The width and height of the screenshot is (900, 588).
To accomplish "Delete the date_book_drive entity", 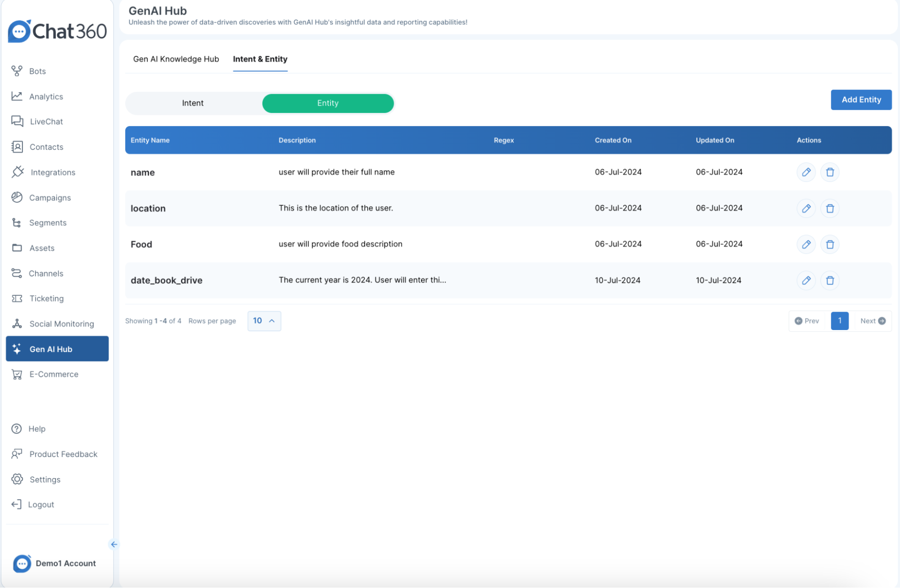I will click(x=830, y=280).
